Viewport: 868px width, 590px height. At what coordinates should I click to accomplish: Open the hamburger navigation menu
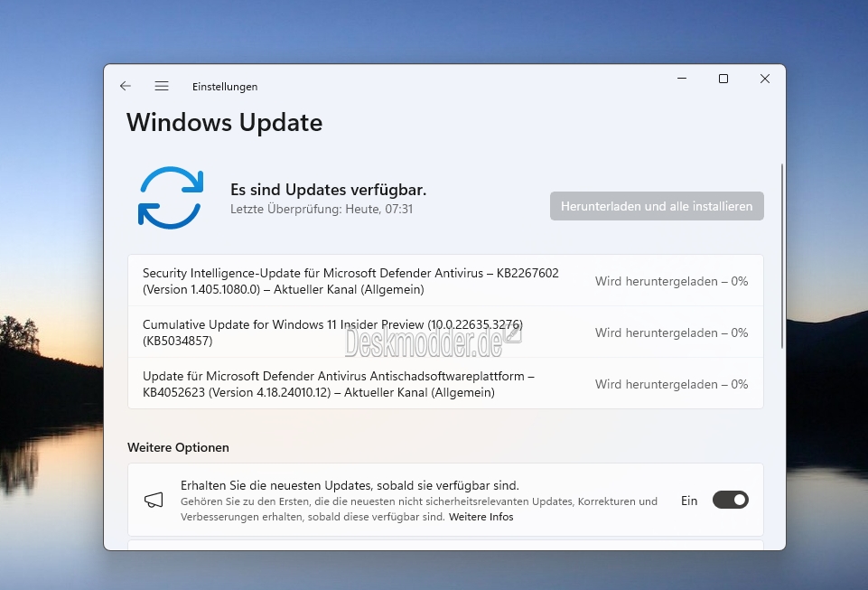tap(162, 86)
